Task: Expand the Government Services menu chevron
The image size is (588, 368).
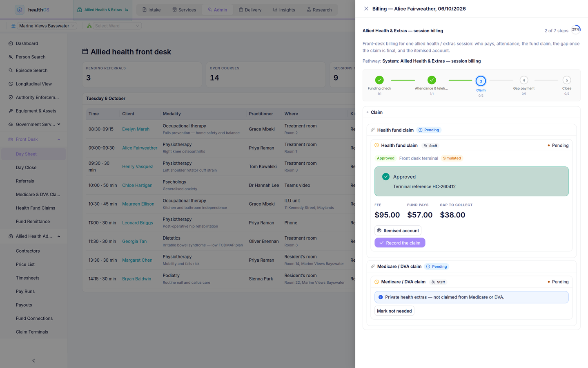Action: [59, 124]
